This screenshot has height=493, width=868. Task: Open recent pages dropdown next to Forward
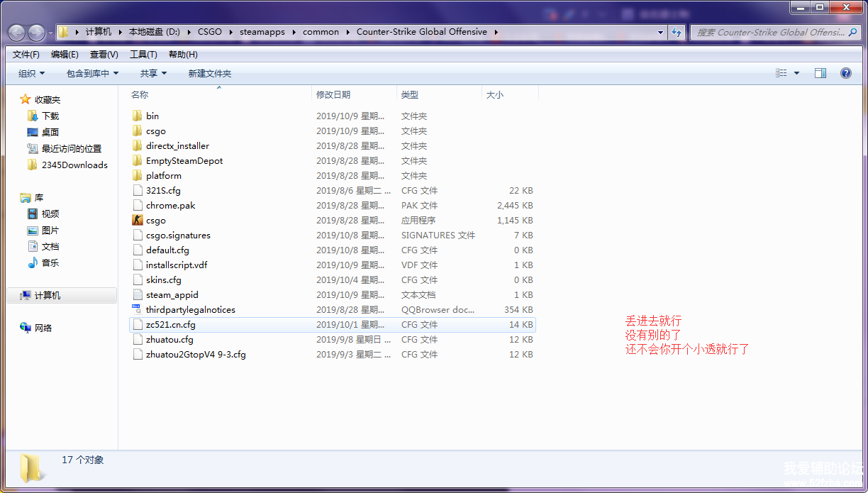51,33
